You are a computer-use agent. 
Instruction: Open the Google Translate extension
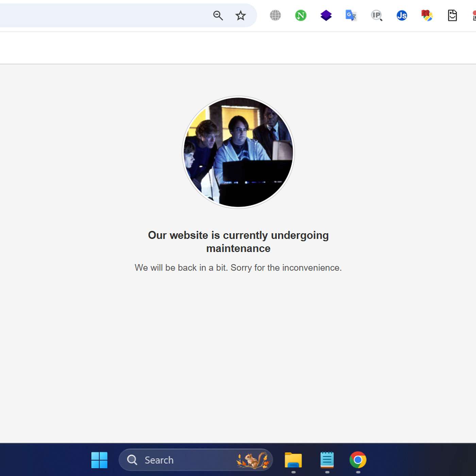tap(351, 15)
